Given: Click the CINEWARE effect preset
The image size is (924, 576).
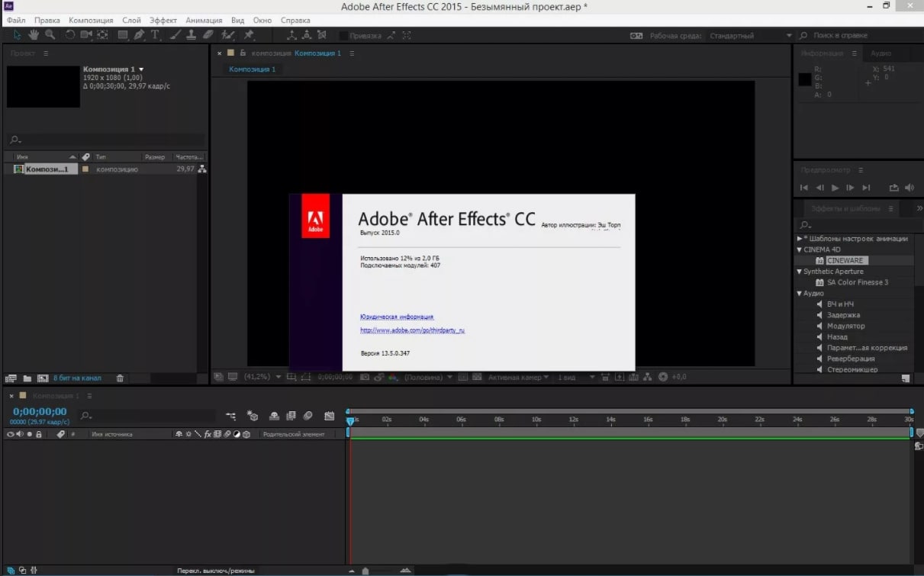Looking at the screenshot, I should tap(845, 261).
